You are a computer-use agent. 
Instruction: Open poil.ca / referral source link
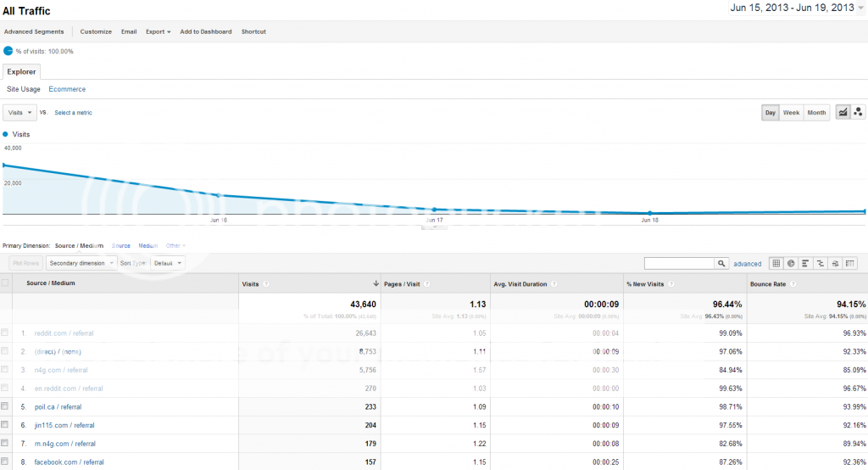pyautogui.click(x=58, y=407)
